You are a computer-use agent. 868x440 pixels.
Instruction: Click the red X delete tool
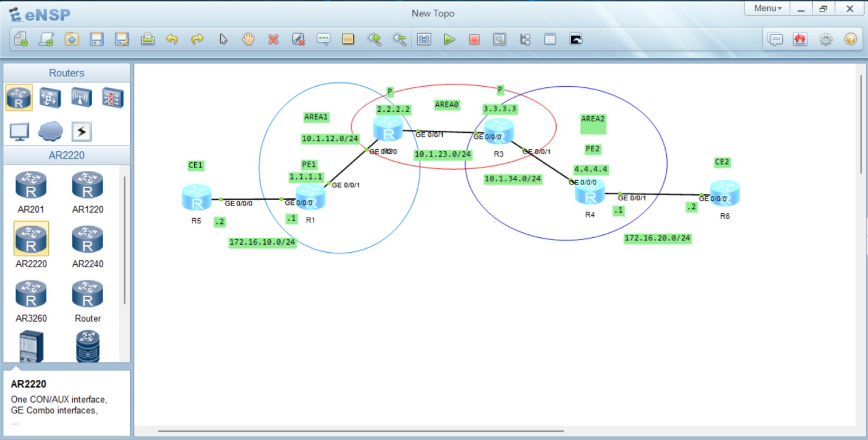pos(273,39)
